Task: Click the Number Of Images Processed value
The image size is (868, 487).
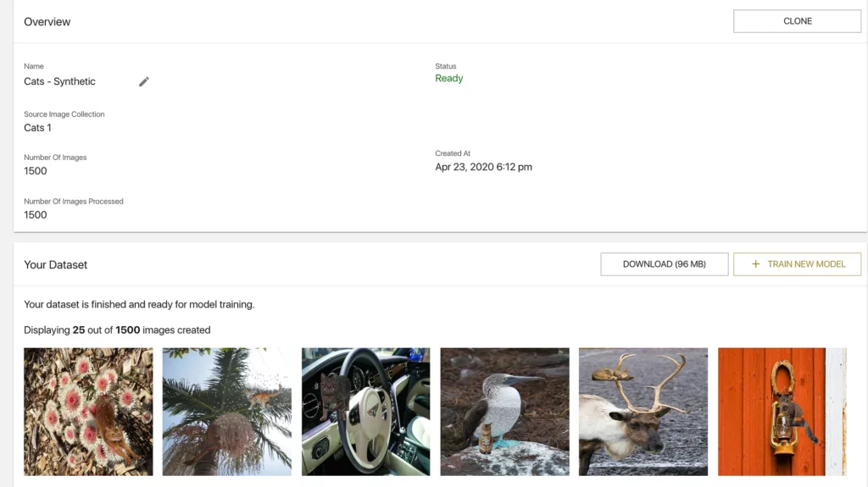Action: tap(36, 215)
